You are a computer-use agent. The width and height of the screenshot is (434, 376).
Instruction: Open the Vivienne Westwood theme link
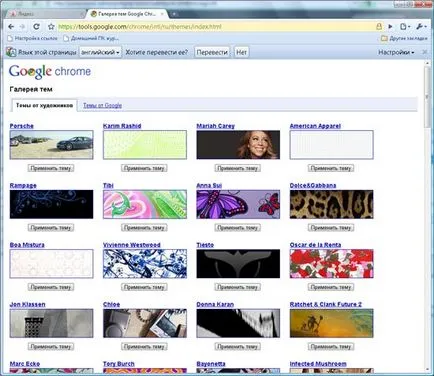[132, 245]
